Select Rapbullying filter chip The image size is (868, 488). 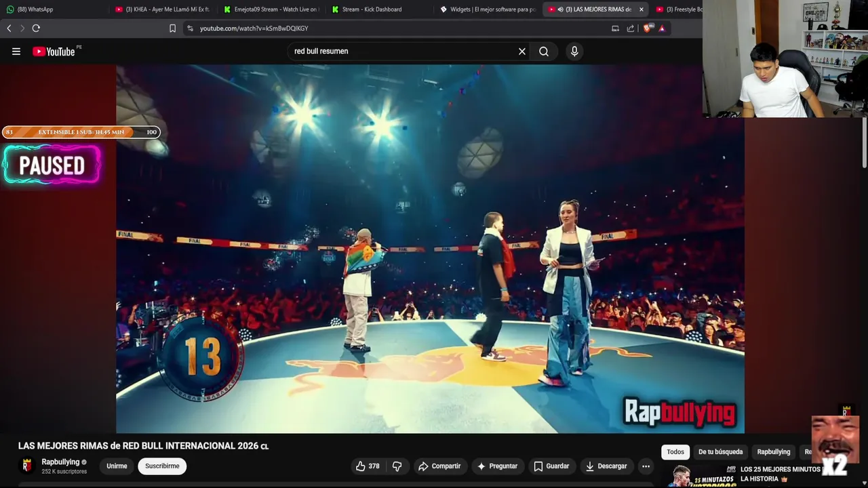pyautogui.click(x=774, y=452)
